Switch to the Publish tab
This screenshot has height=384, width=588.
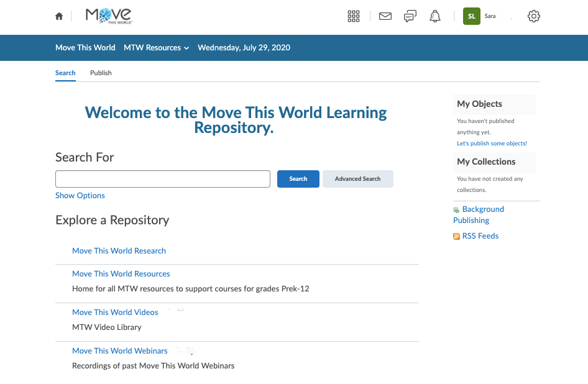point(101,73)
